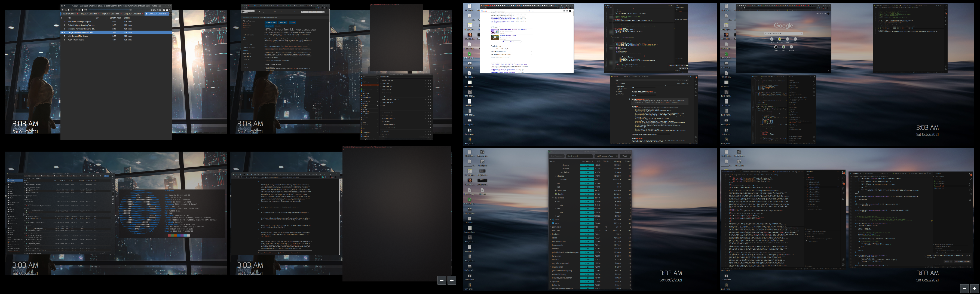Pause playback in Audacious
The width and height of the screenshot is (980, 294).
pos(79,10)
